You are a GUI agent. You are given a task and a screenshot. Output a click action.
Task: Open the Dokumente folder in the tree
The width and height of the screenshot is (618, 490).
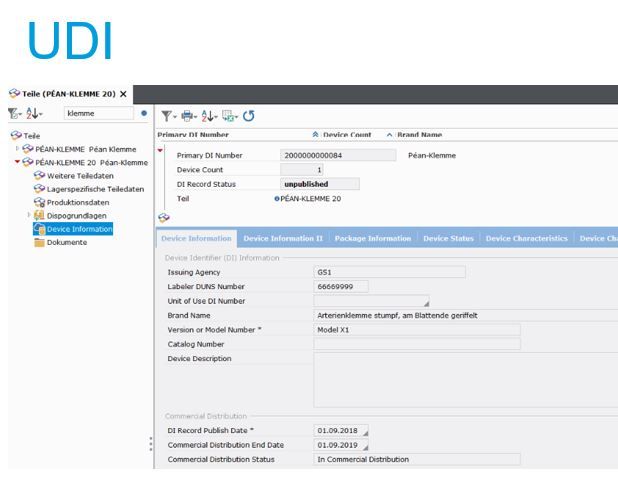click(x=67, y=242)
